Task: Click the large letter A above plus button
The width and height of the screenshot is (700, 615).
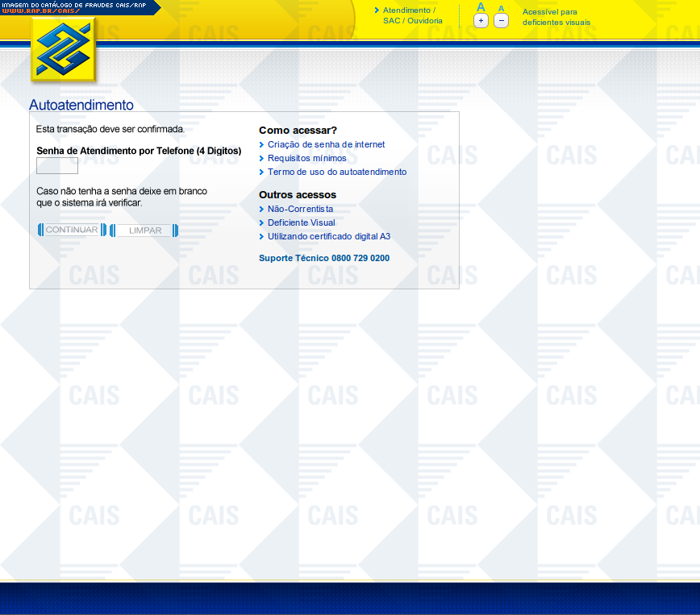Action: click(481, 7)
